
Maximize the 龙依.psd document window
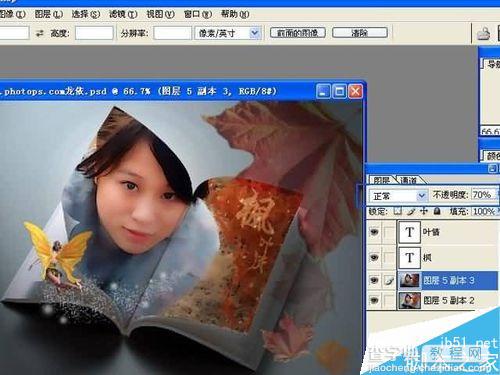pos(340,91)
